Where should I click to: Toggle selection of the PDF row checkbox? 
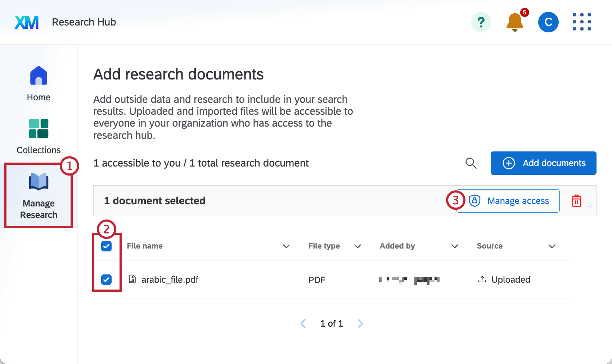click(106, 279)
